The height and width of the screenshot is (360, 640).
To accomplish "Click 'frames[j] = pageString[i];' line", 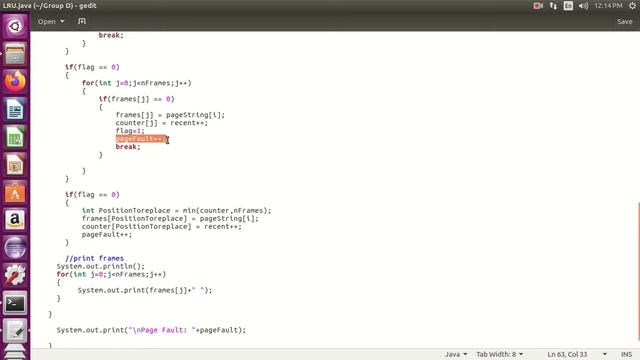I will 170,115.
